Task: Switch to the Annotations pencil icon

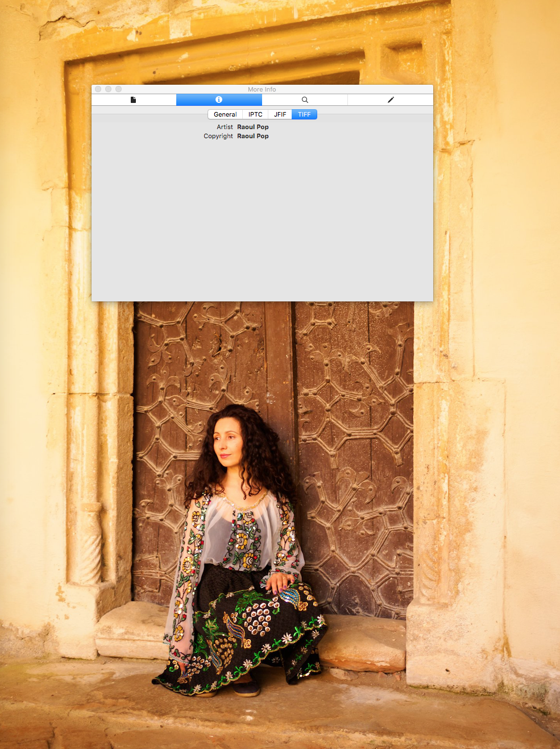Action: [391, 100]
